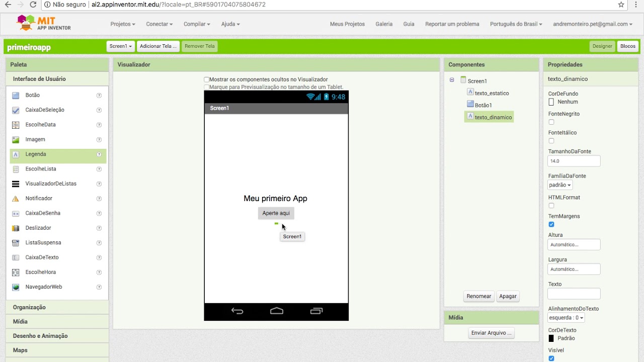Open FamíliaDaFonte padrão dropdown
The image size is (644, 362).
pyautogui.click(x=560, y=185)
